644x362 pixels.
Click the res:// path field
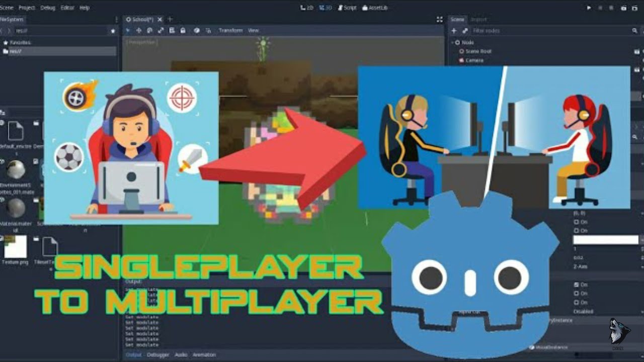[x=60, y=31]
